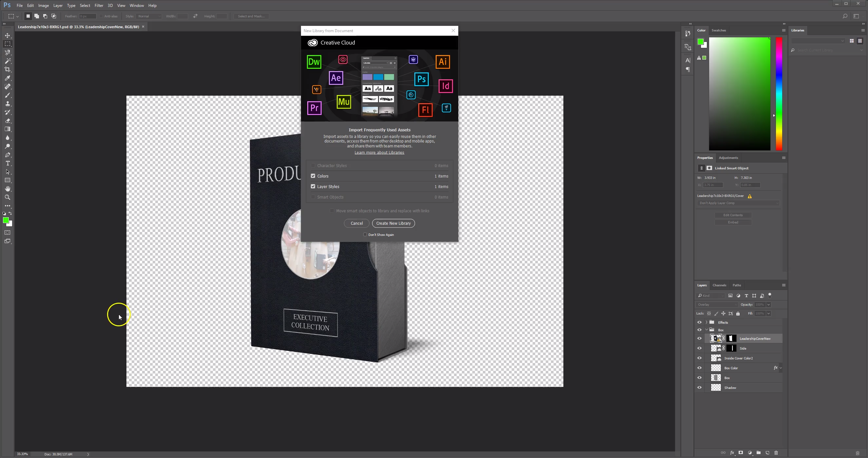The image size is (868, 458).
Task: Pick a color in the green color field
Action: pos(739,94)
